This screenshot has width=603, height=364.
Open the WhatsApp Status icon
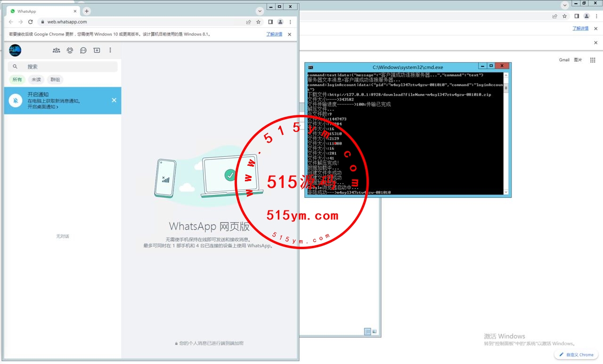70,50
